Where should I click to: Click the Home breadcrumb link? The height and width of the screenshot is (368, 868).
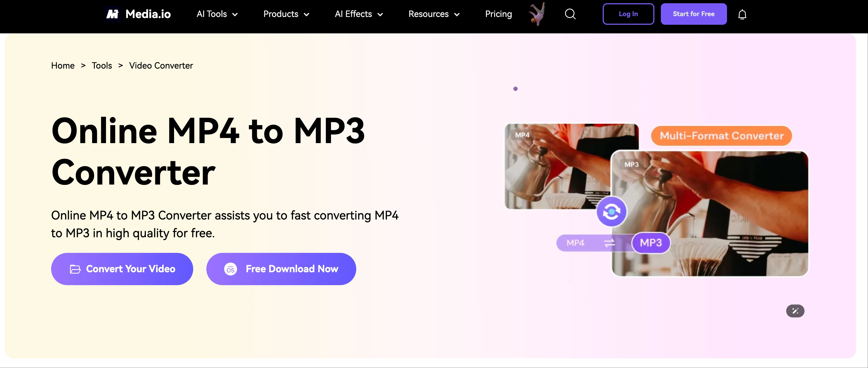point(63,65)
